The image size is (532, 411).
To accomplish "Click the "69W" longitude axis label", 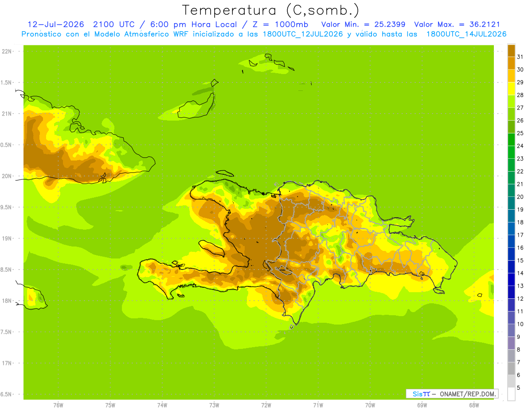I will point(422,405).
